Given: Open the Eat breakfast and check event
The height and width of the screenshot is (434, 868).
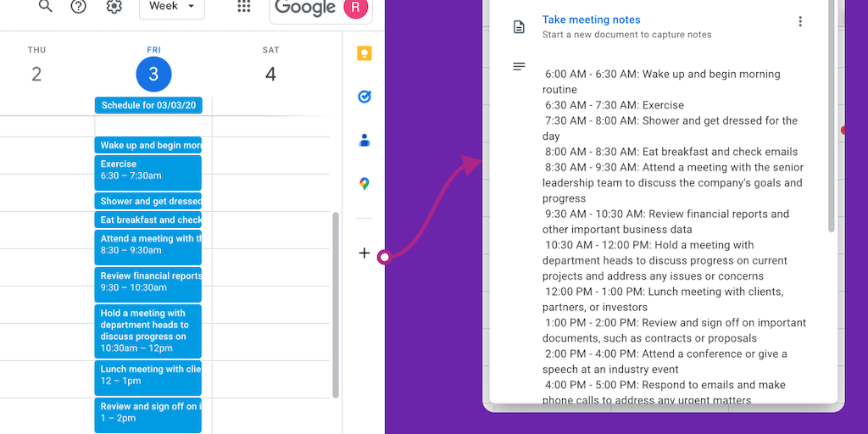Looking at the screenshot, I should click(148, 220).
